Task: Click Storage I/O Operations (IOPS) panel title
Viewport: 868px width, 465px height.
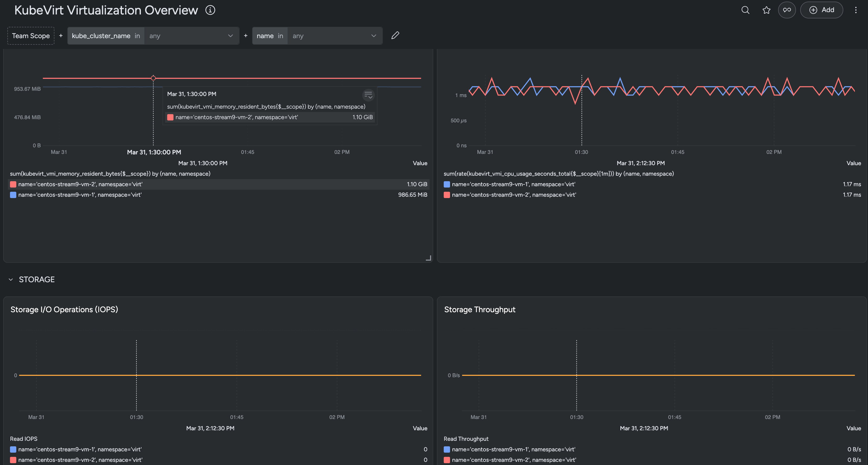Action: click(x=64, y=310)
